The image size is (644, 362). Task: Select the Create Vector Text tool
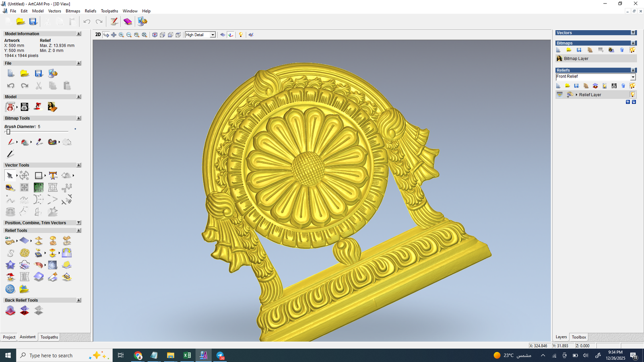[53, 175]
